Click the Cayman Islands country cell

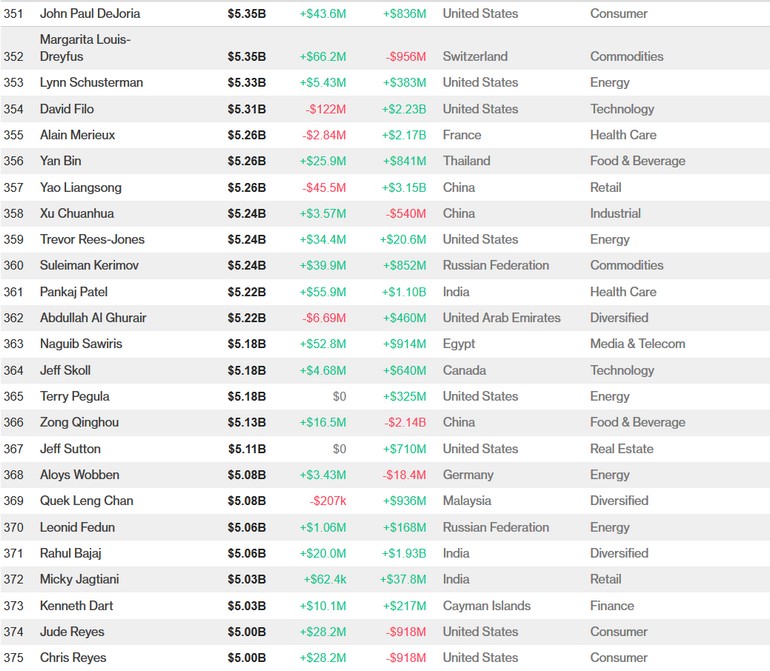coord(487,606)
